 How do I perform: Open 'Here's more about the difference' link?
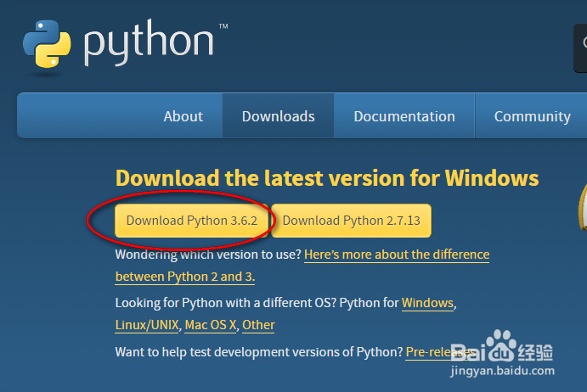pos(397,255)
